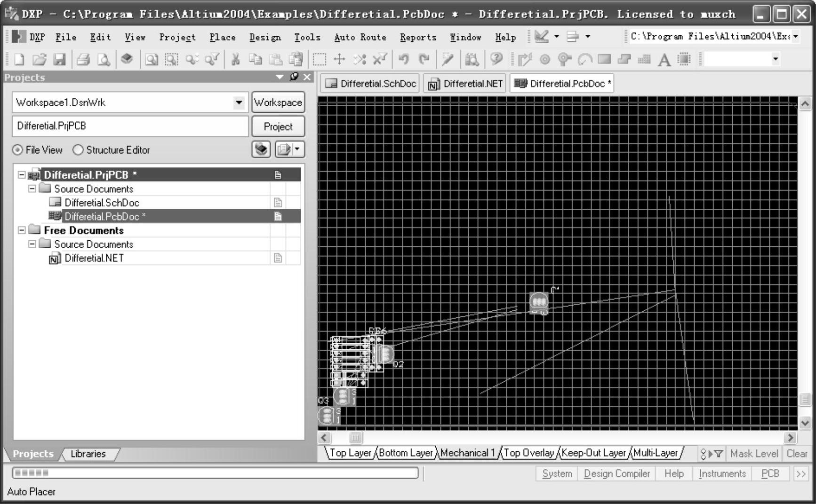The image size is (816, 504).
Task: Click the Redo arrow icon
Action: tap(424, 59)
